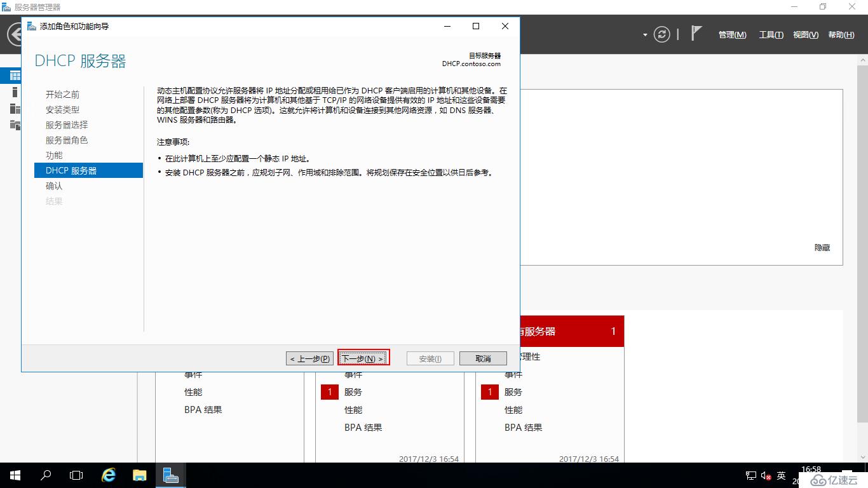Screen dimensions: 868x488
Task: Click the muted volume tray icon
Action: pos(766,475)
